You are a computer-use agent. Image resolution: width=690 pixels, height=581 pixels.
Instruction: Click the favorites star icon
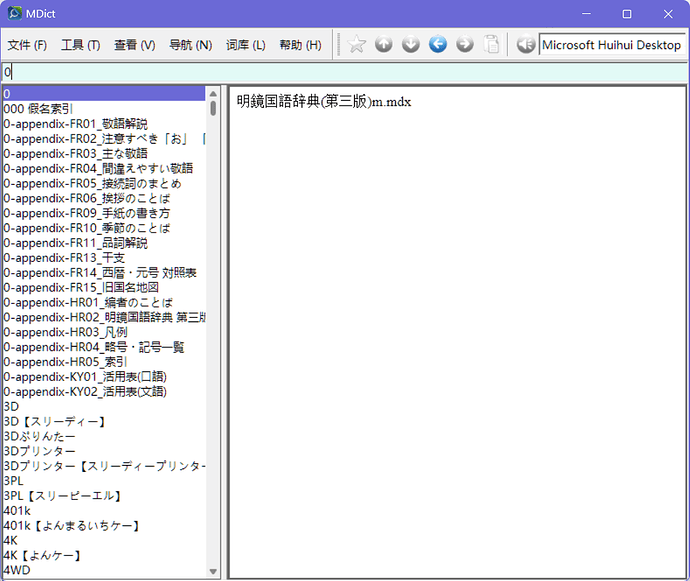click(x=356, y=44)
